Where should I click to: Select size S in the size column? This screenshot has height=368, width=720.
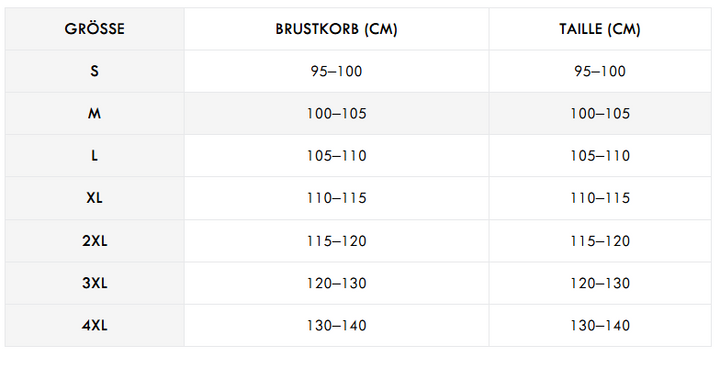95,71
